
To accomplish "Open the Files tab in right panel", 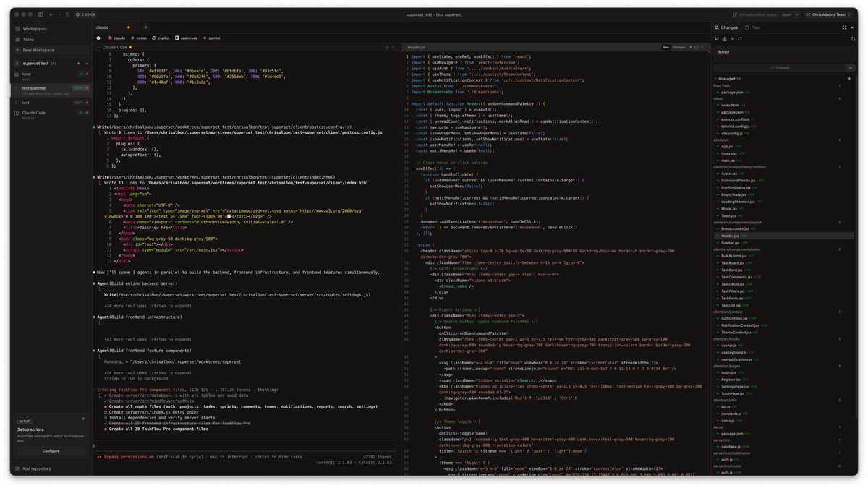I will [752, 27].
